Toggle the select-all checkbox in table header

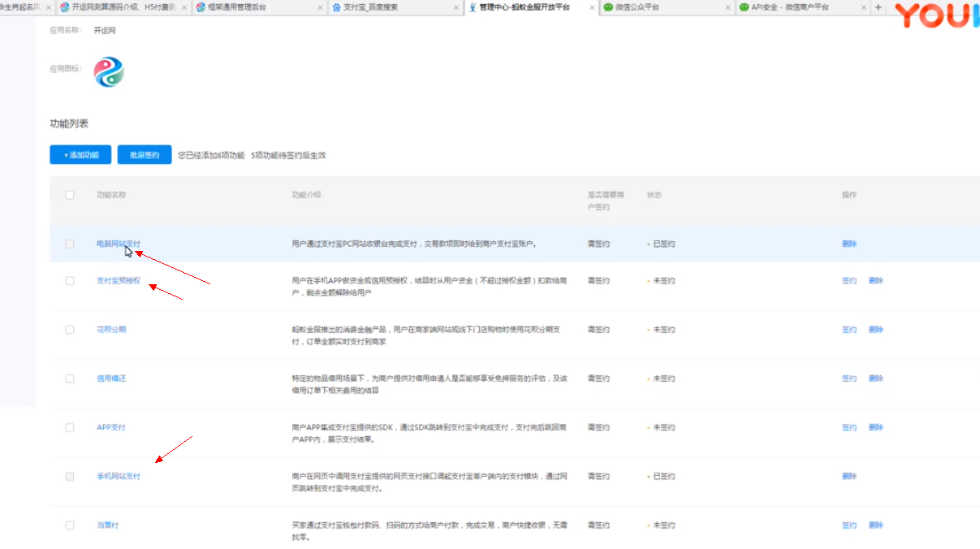click(x=70, y=195)
